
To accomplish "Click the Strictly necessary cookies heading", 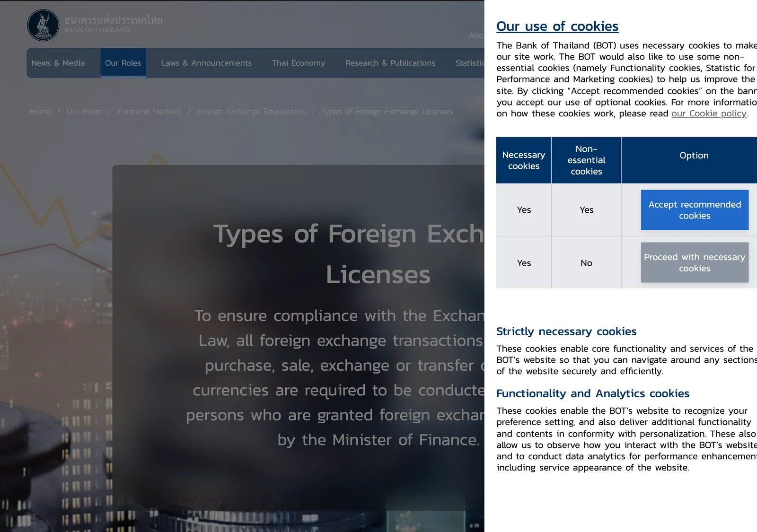I will (x=566, y=331).
